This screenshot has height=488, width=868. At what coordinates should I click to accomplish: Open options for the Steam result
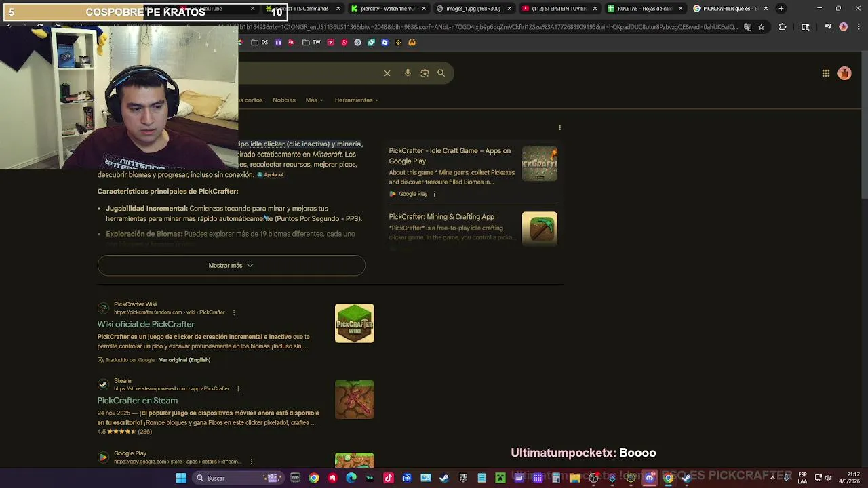(238, 389)
